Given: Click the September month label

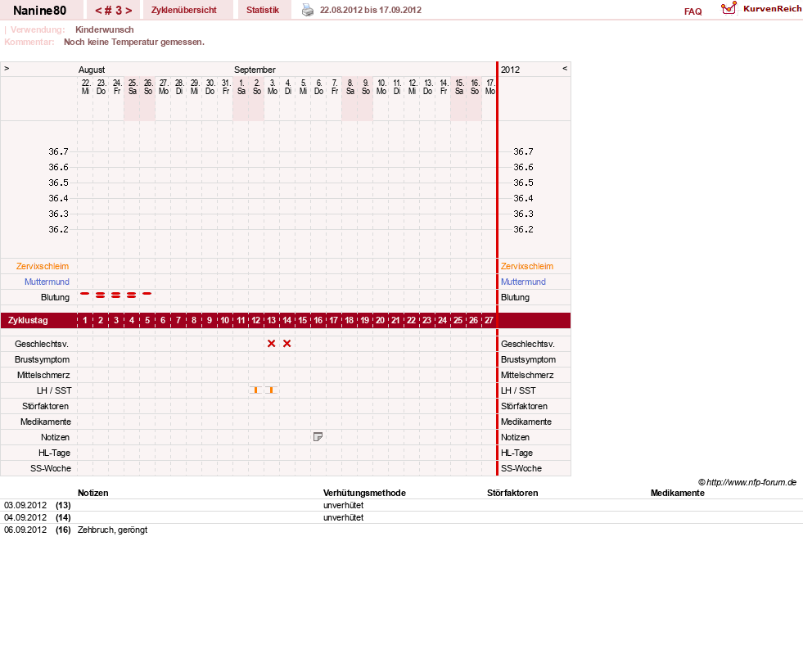Looking at the screenshot, I should point(255,70).
